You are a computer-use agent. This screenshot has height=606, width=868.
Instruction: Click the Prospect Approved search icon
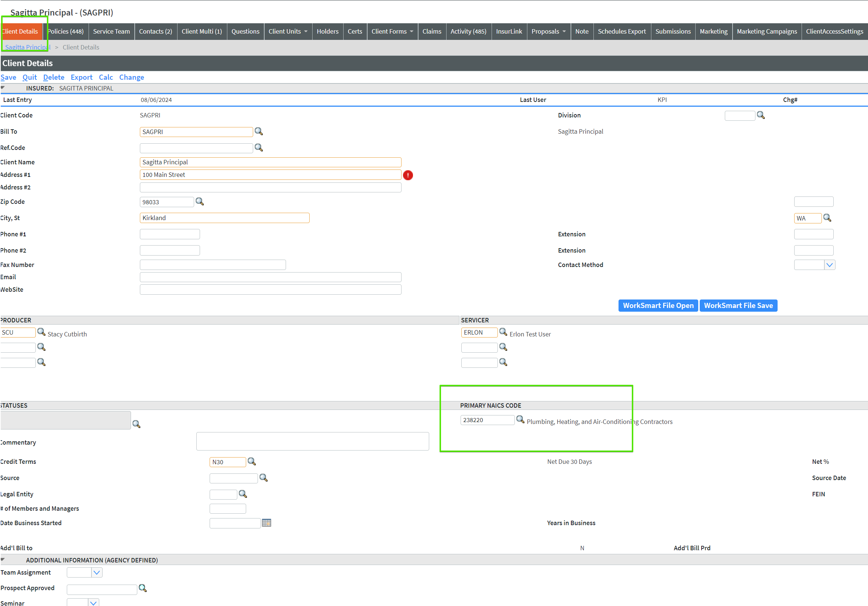coord(142,588)
